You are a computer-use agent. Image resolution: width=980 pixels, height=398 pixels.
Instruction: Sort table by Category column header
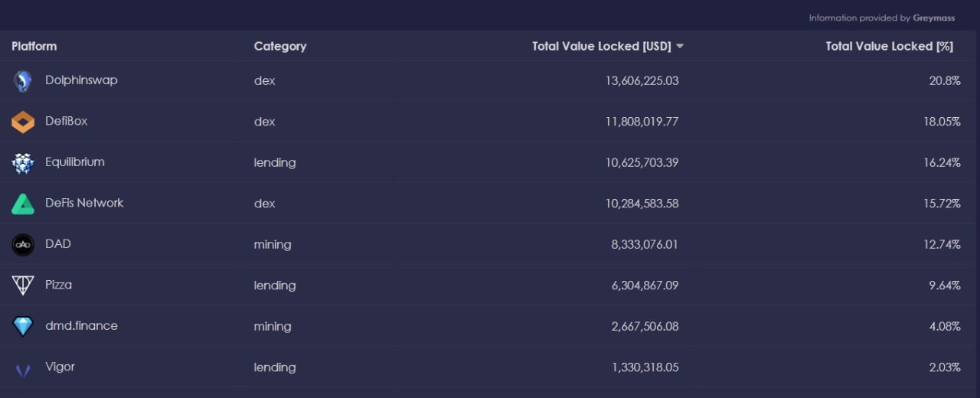280,47
